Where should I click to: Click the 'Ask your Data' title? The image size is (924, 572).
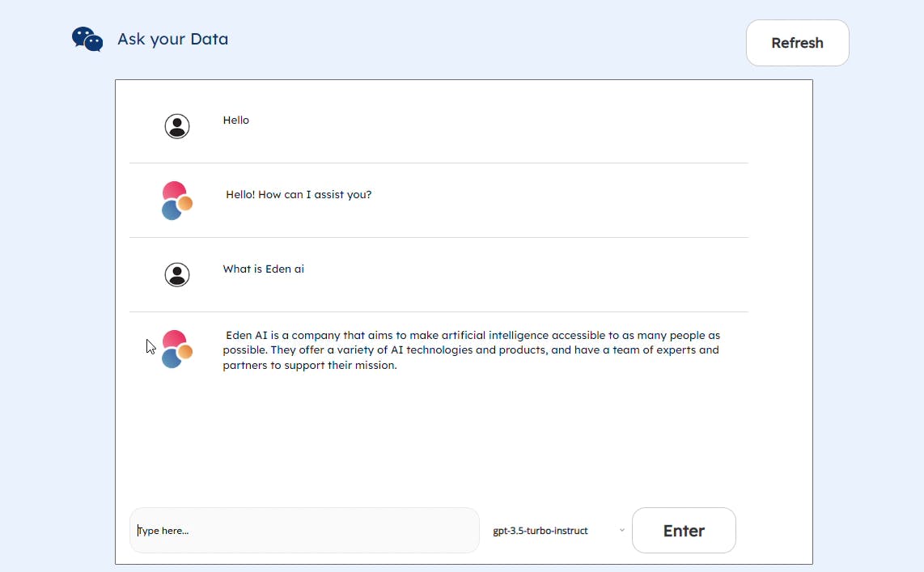pyautogui.click(x=172, y=39)
